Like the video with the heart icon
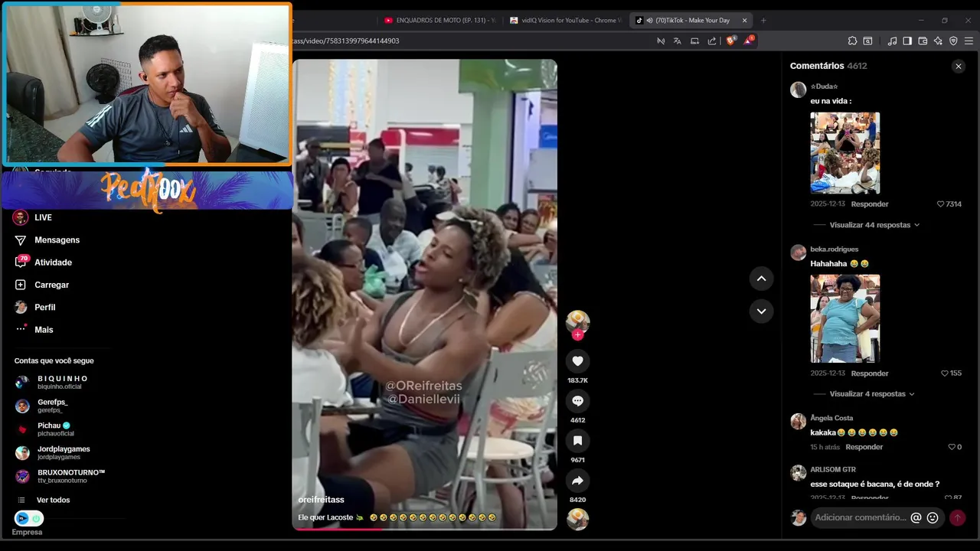Image resolution: width=980 pixels, height=551 pixels. (577, 361)
